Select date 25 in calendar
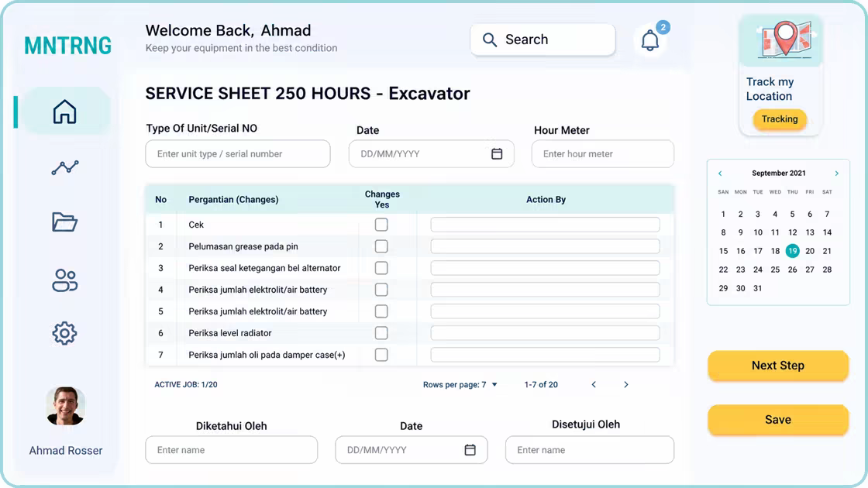The width and height of the screenshot is (868, 488). (x=775, y=270)
